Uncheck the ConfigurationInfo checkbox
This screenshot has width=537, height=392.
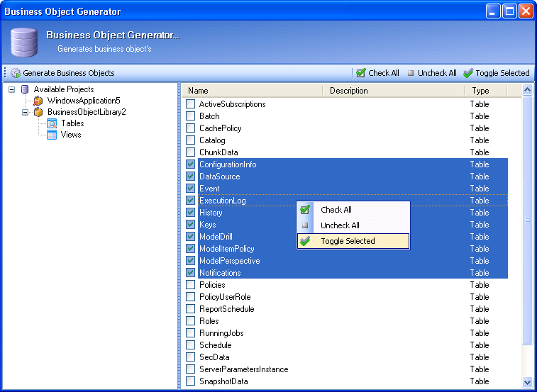coord(190,164)
